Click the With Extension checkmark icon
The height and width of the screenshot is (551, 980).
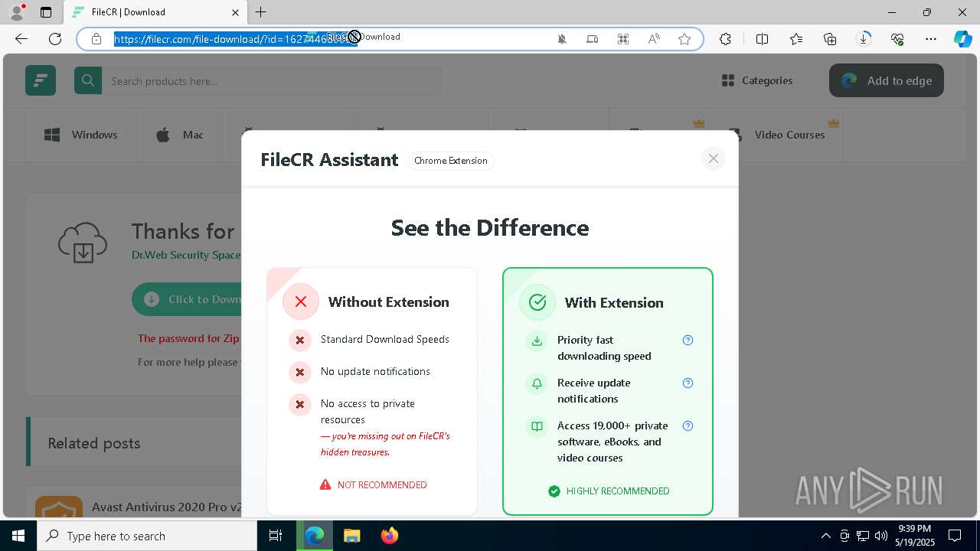tap(537, 302)
